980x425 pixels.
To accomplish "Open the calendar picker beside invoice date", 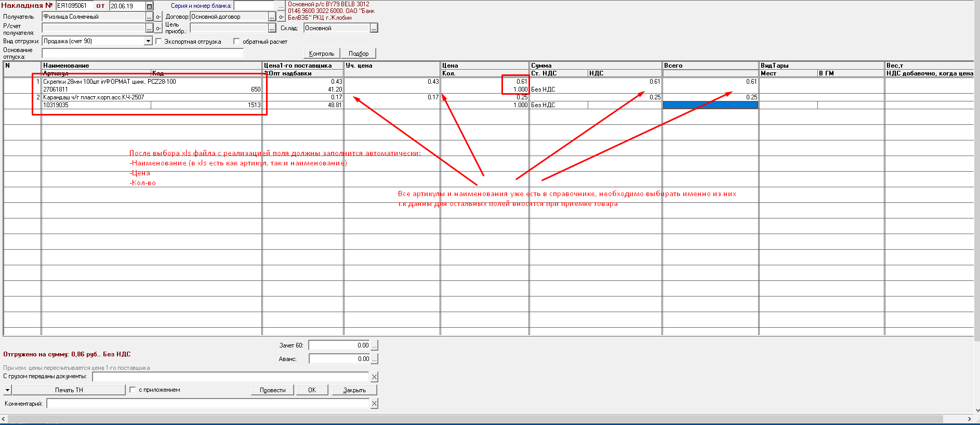I will [x=150, y=6].
